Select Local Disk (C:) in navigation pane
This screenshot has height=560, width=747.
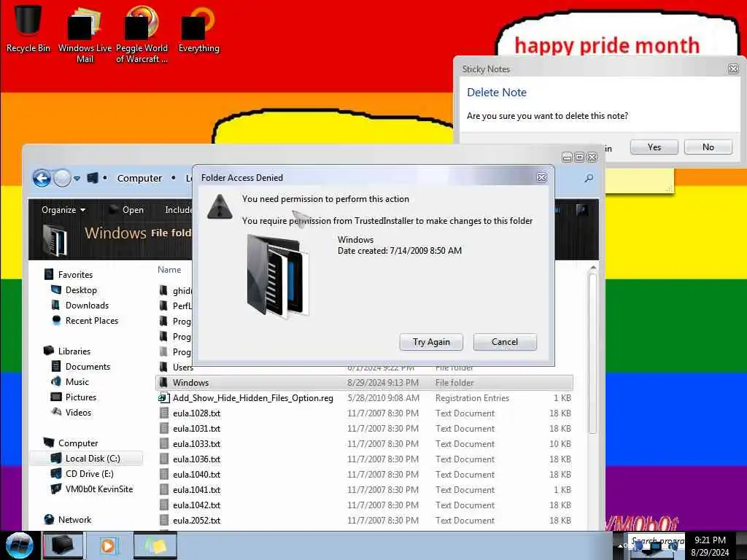pyautogui.click(x=87, y=458)
